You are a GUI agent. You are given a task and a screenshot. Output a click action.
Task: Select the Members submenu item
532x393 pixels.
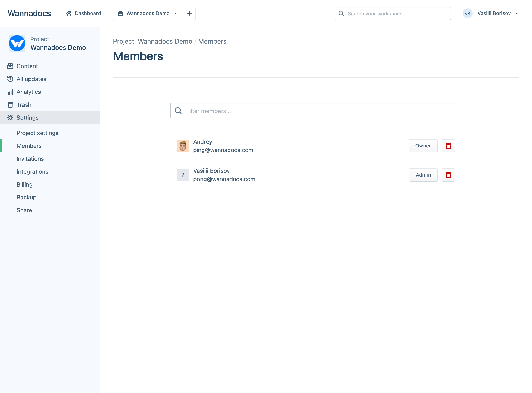tap(29, 146)
